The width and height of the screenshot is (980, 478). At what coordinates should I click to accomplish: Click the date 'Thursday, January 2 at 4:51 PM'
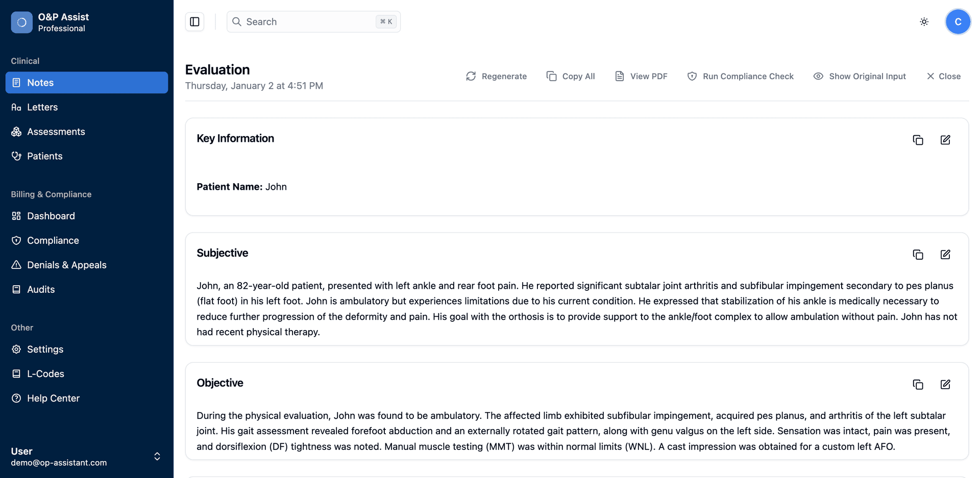tap(254, 86)
